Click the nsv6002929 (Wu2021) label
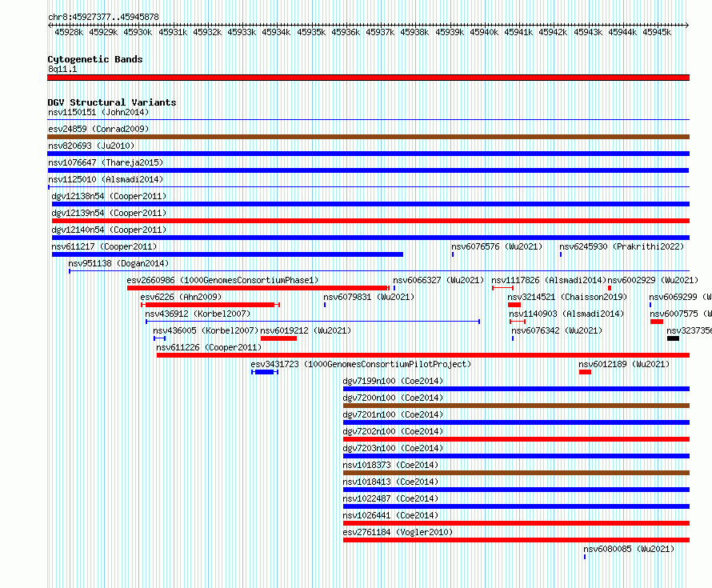712x588 pixels. 653,280
